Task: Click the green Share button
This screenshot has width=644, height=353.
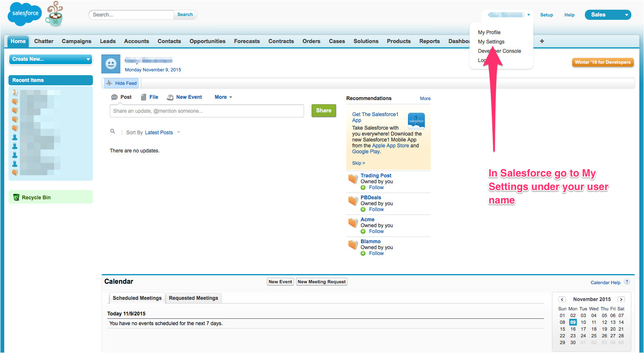Action: click(323, 111)
